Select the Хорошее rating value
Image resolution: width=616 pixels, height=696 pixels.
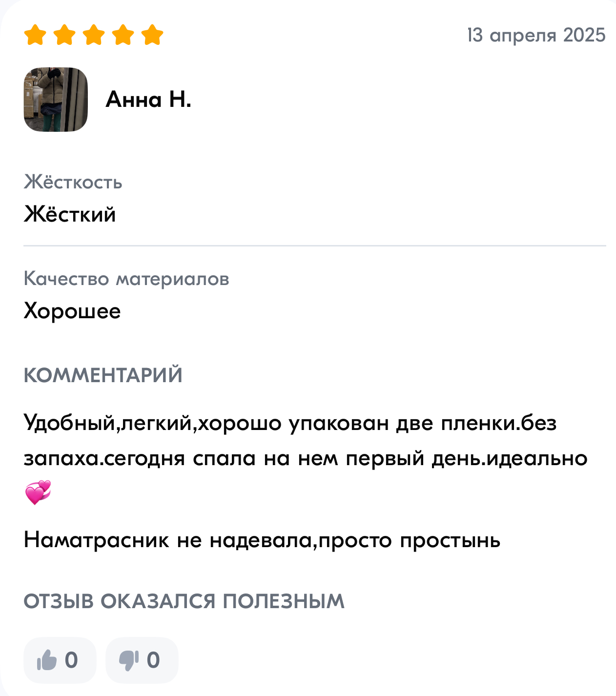coord(72,311)
